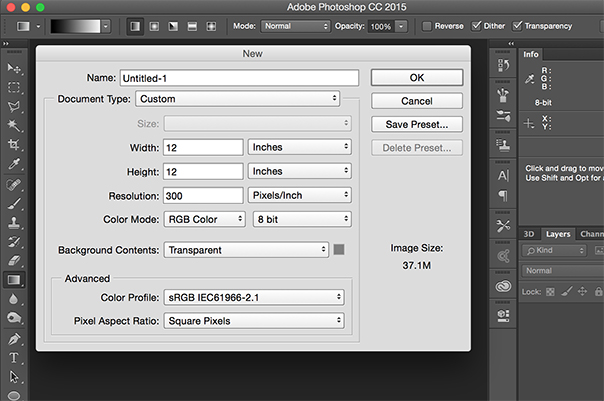Select the Blur tool
Image resolution: width=604 pixels, height=401 pixels.
click(x=14, y=299)
